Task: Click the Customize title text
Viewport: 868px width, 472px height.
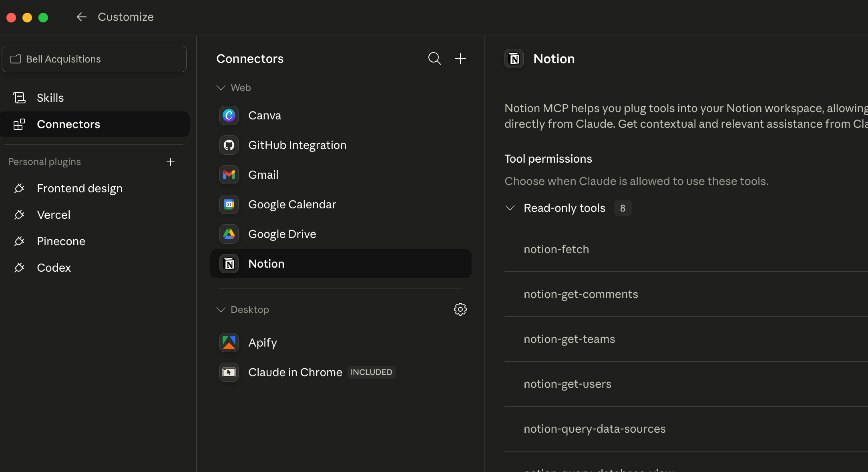Action: pos(126,17)
